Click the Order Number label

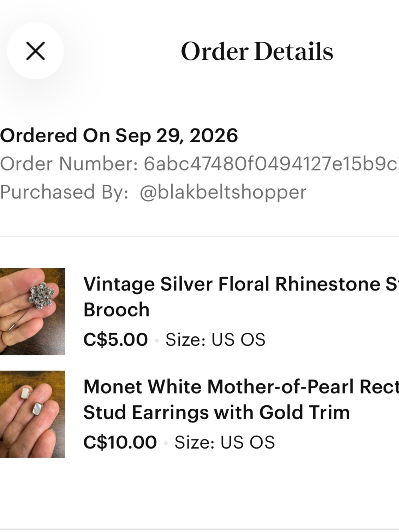click(x=69, y=164)
